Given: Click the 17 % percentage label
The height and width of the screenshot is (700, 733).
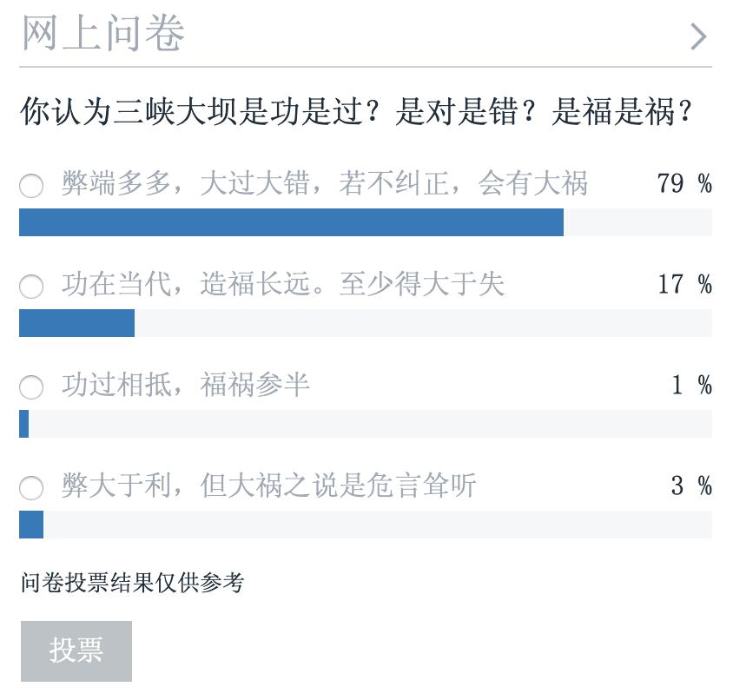Looking at the screenshot, I should click(x=684, y=285).
